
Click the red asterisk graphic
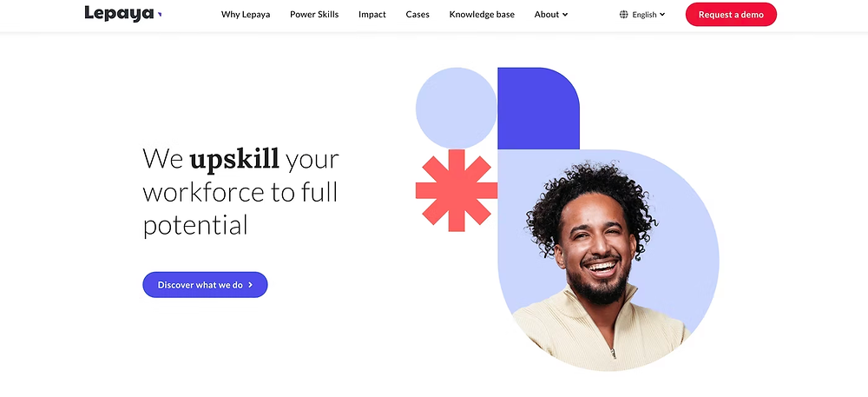457,190
